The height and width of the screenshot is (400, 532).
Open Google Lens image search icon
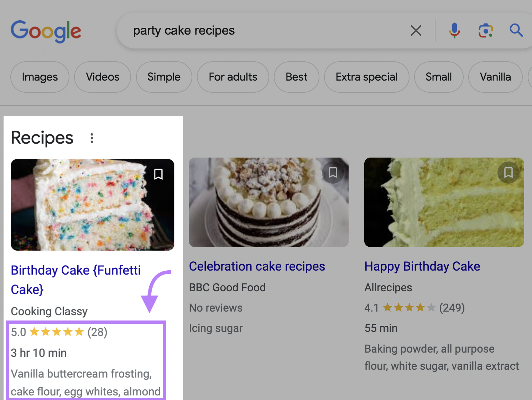click(486, 31)
